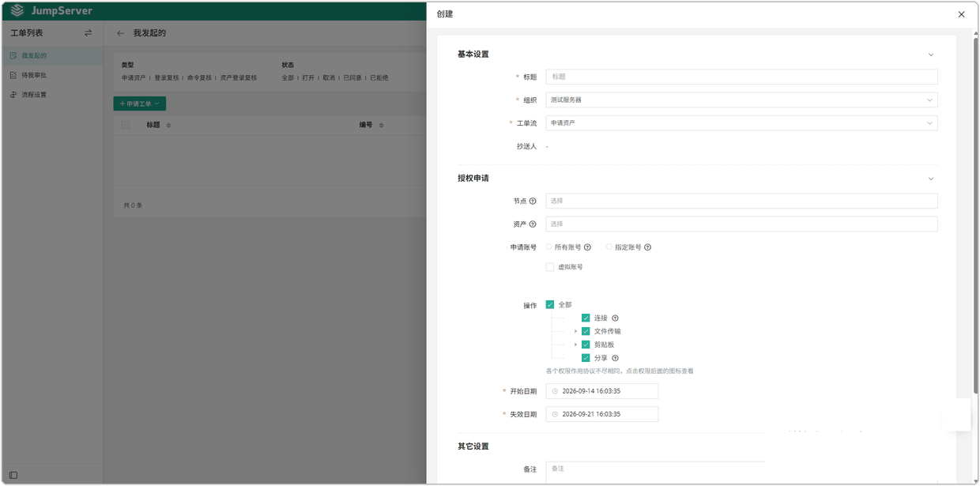
Task: Open the 工单流 dropdown showing 申请资产
Action: coord(741,122)
